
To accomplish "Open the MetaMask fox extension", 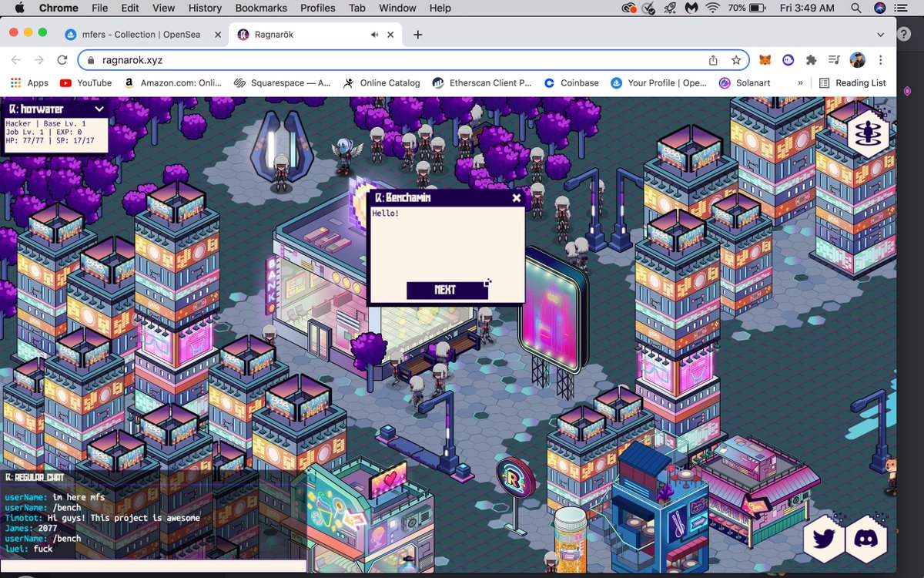I will [765, 60].
